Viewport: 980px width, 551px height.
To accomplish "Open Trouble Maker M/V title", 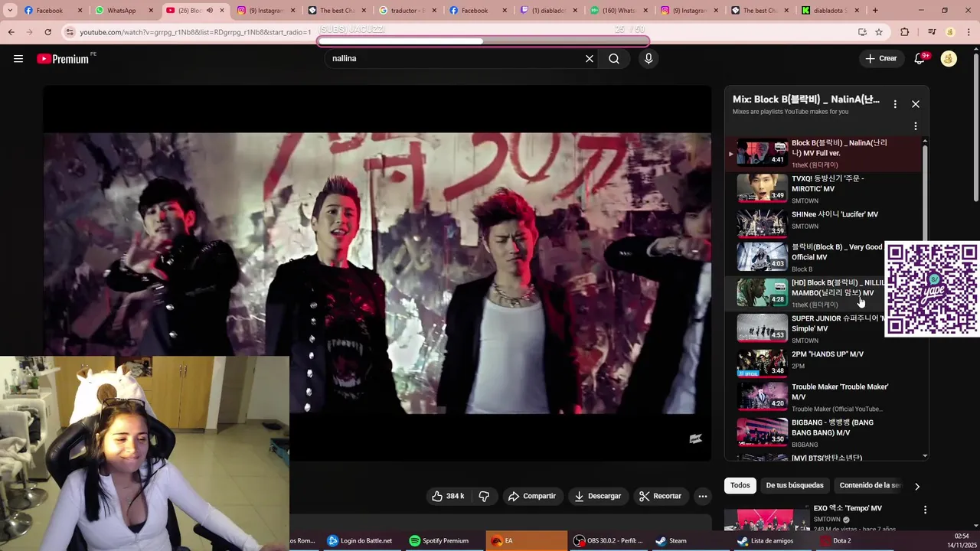I will 840,392.
